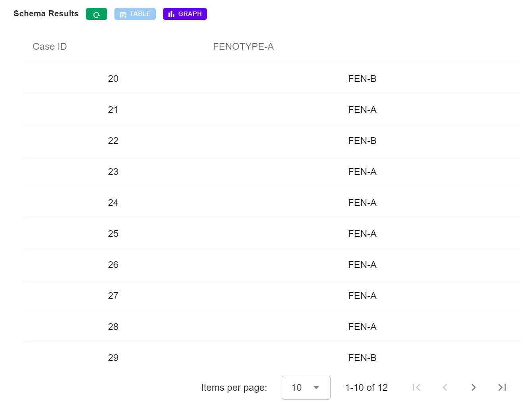Click Case ID 22 cell
The height and width of the screenshot is (419, 532).
point(113,141)
